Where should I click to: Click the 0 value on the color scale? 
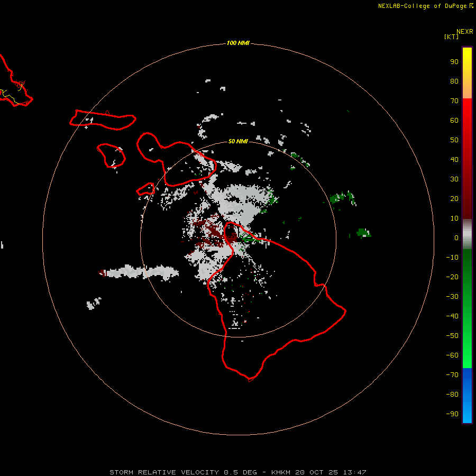click(x=456, y=237)
